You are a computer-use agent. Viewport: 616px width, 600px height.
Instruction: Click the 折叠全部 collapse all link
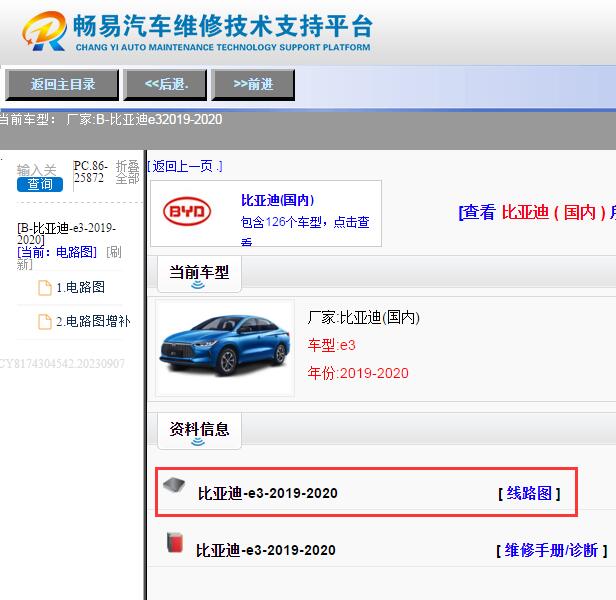(x=127, y=172)
